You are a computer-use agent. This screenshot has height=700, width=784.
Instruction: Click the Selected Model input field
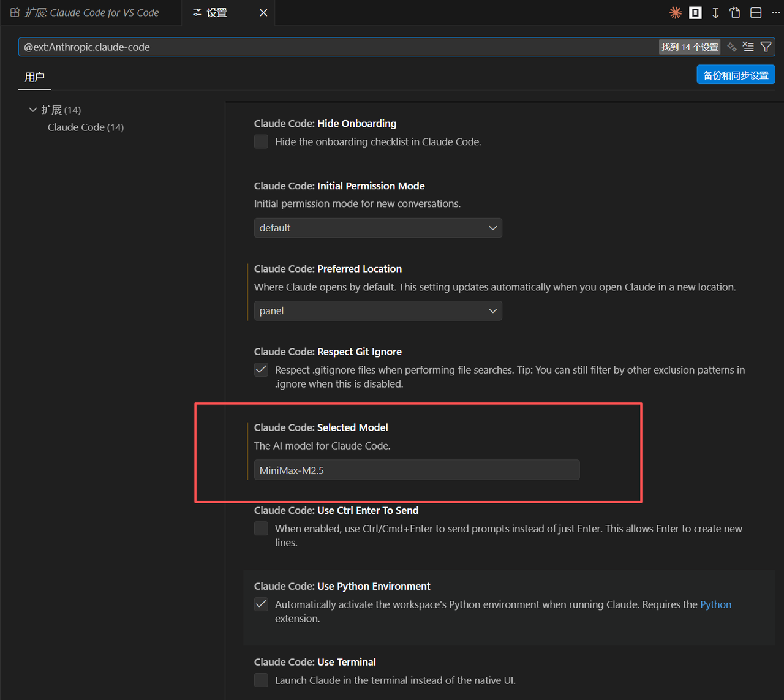(417, 470)
